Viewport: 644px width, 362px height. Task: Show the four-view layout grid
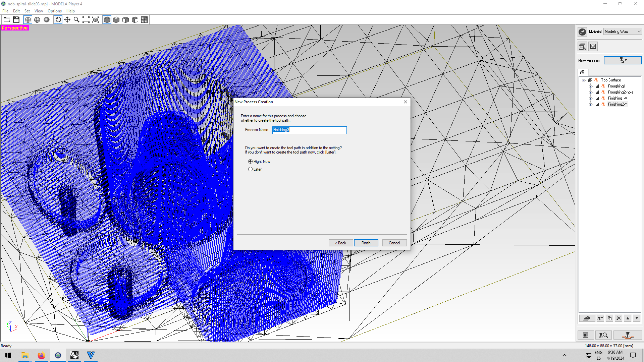pos(145,20)
